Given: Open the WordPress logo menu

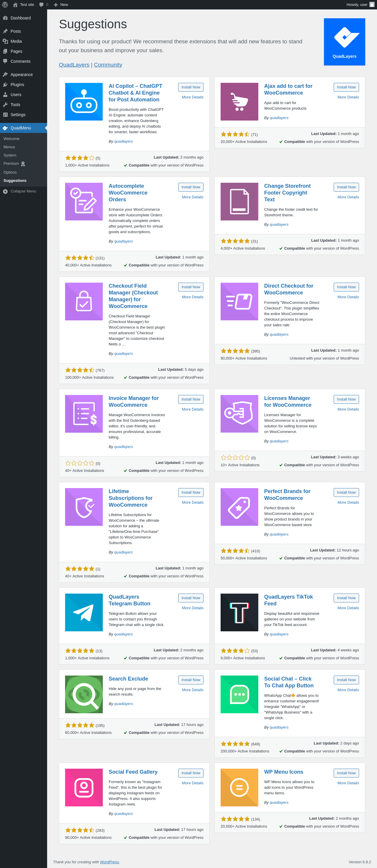Looking at the screenshot, I should click(x=5, y=5).
